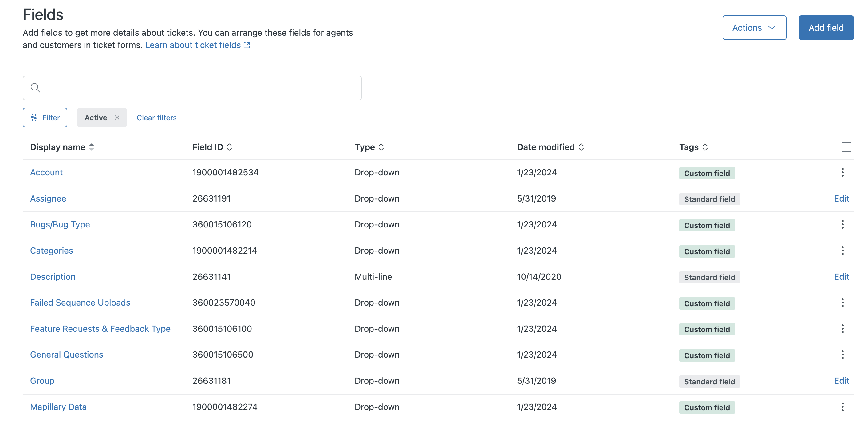Remove the Active filter chip

point(117,118)
